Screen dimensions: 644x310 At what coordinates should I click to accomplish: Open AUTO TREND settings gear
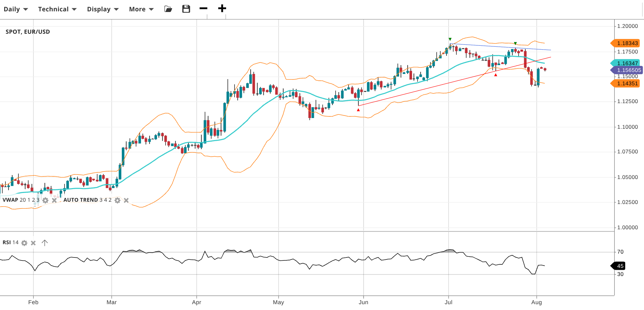click(x=118, y=200)
